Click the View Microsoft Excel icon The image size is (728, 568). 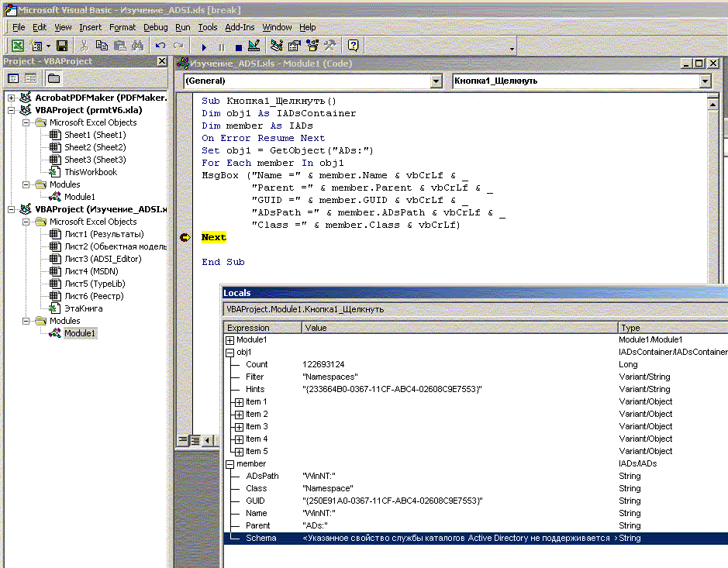coord(16,46)
